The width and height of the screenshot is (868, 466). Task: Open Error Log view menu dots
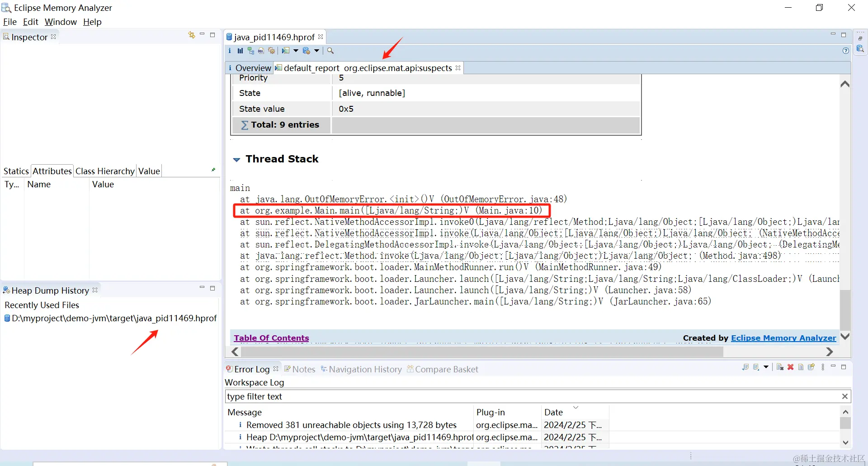tap(823, 367)
